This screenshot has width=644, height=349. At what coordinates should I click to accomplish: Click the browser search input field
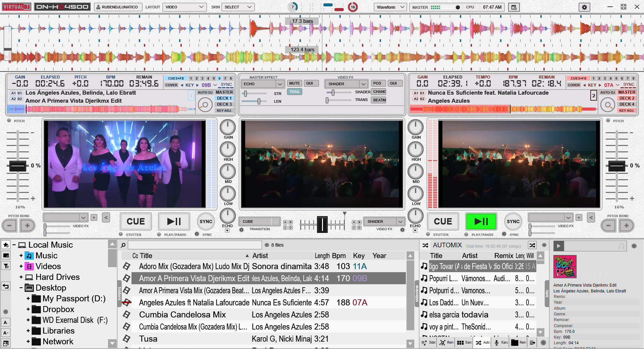click(195, 245)
